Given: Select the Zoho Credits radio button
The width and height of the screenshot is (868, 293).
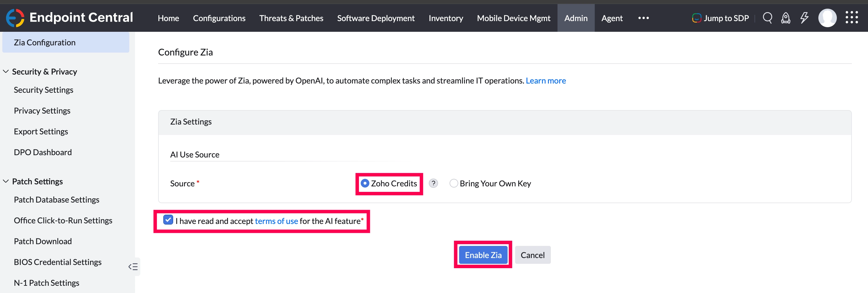Looking at the screenshot, I should 365,183.
